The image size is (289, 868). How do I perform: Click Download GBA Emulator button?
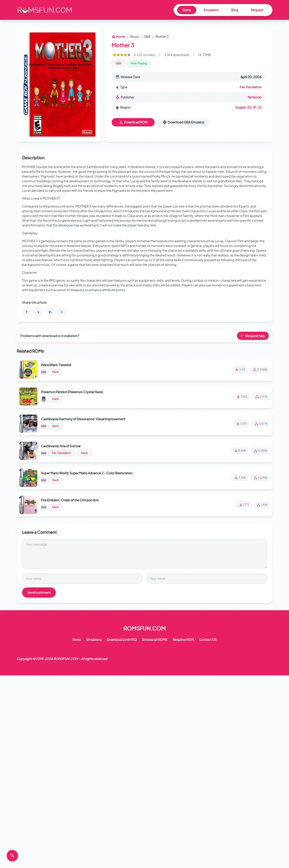pos(183,122)
